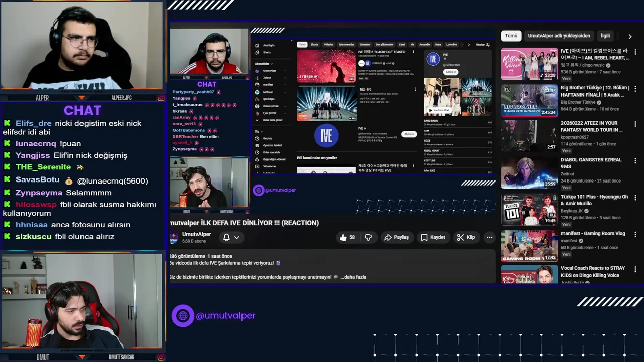Like the UmutvAlper reaction video
The image size is (644, 362).
pos(347,237)
